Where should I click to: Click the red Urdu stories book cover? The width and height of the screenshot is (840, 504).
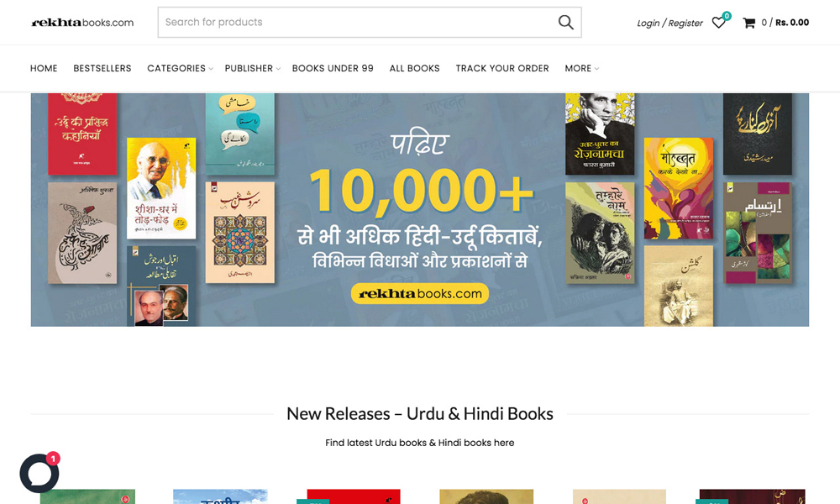click(82, 134)
